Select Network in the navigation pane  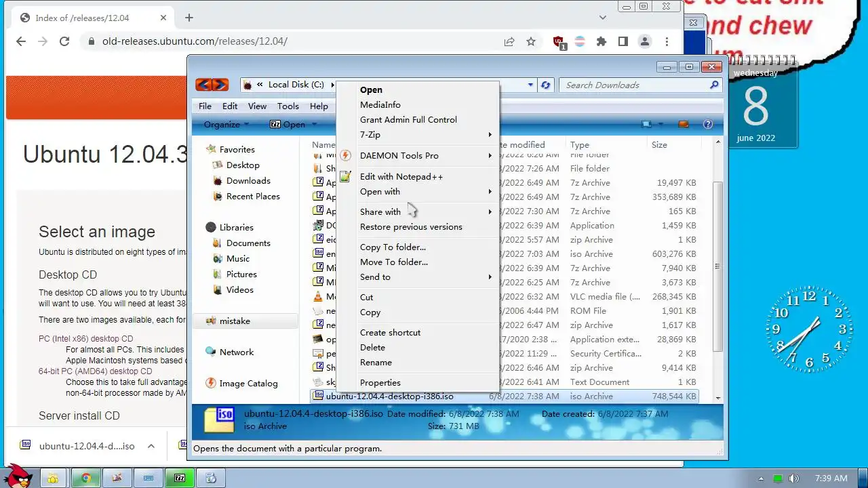(x=236, y=352)
